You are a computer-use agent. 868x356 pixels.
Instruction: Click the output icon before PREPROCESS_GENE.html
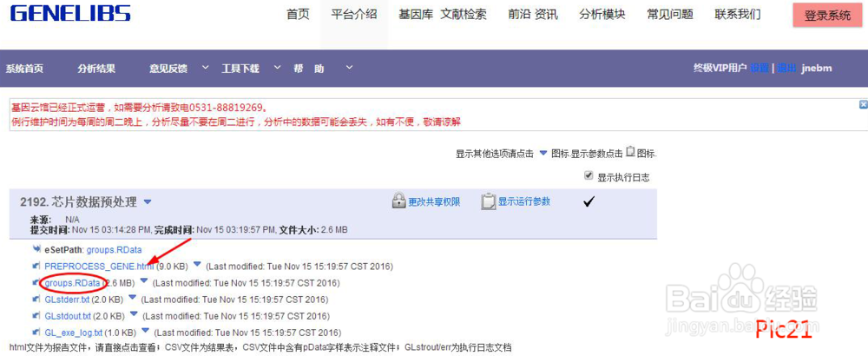coord(37,267)
